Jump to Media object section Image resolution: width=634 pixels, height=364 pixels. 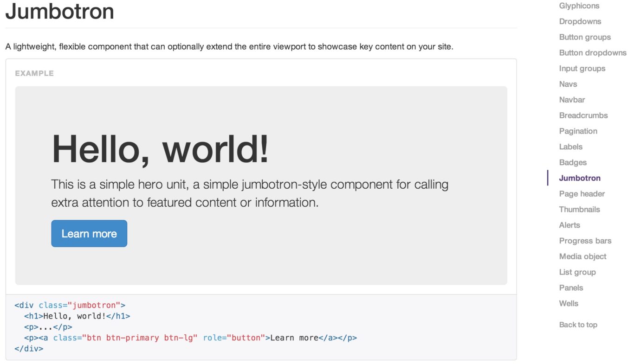click(x=582, y=256)
